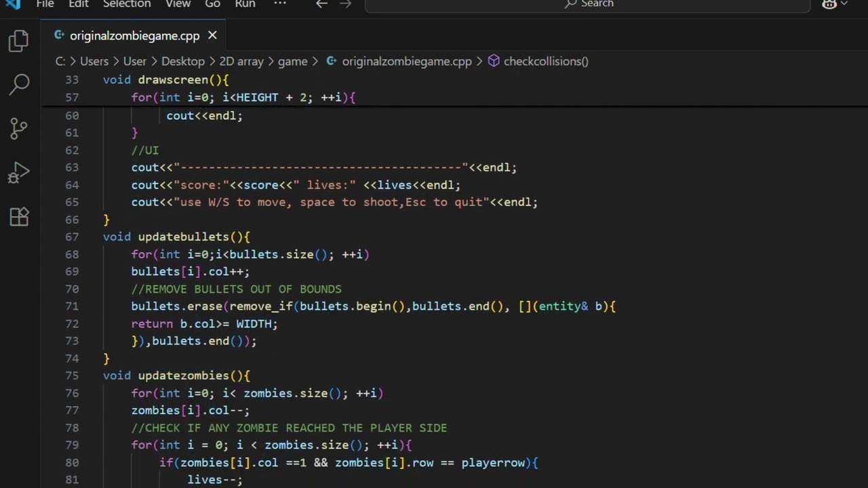868x488 pixels.
Task: Click line number 67
Action: coord(72,237)
